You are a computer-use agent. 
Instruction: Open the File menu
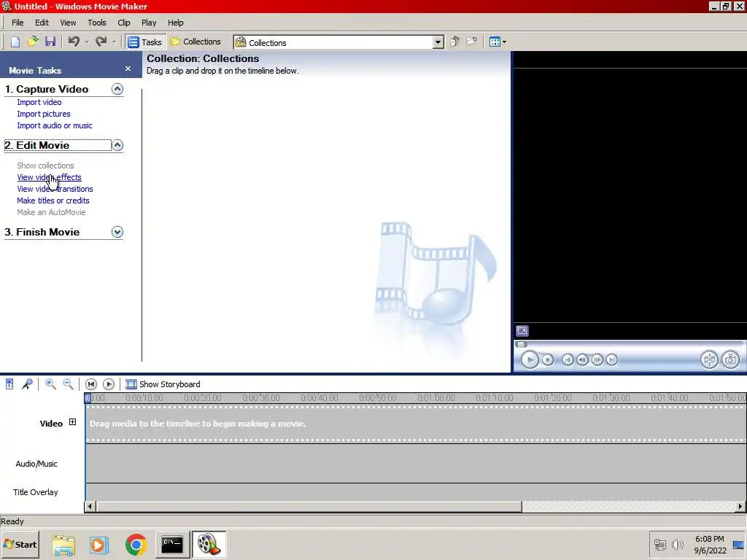point(18,23)
